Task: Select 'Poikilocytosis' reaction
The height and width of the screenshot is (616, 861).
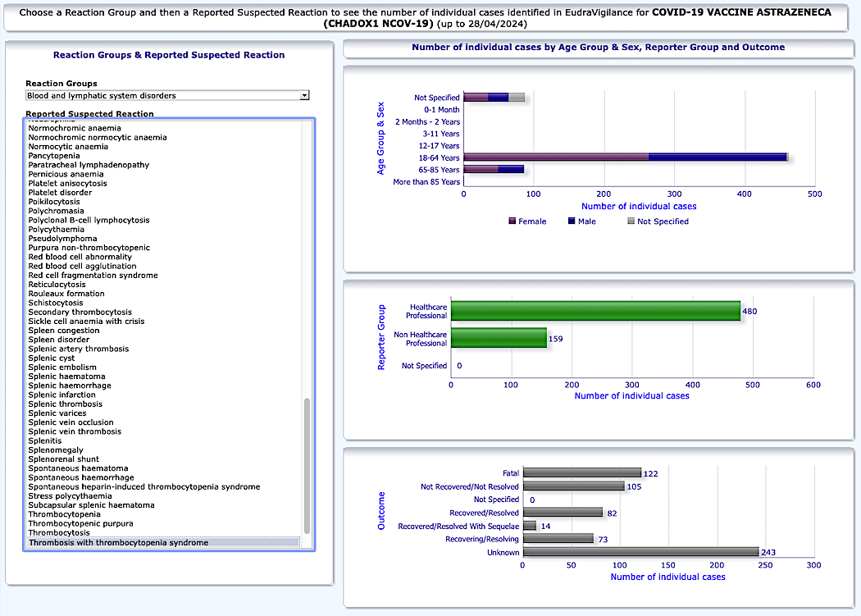Action: click(54, 202)
